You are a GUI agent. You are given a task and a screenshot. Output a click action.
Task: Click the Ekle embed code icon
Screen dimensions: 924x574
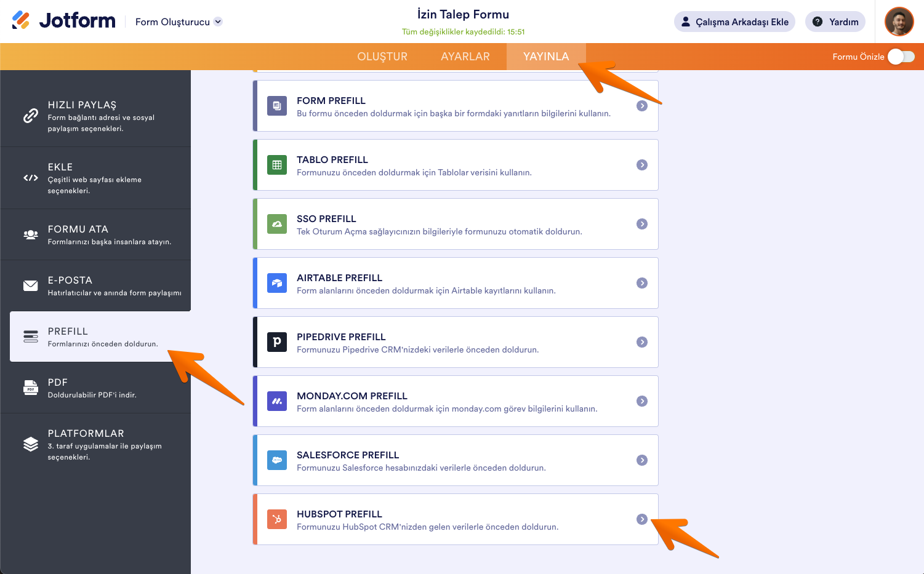[31, 178]
